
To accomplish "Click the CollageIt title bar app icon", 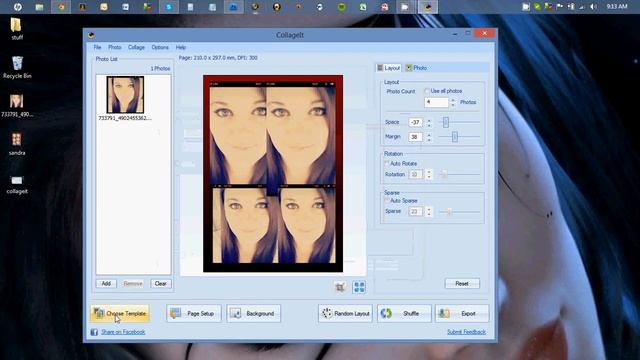I will [91, 35].
